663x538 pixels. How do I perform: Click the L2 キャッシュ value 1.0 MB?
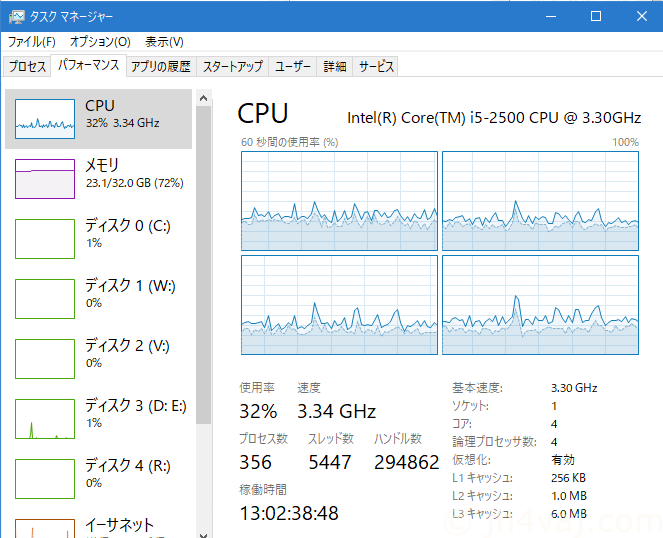pyautogui.click(x=569, y=496)
